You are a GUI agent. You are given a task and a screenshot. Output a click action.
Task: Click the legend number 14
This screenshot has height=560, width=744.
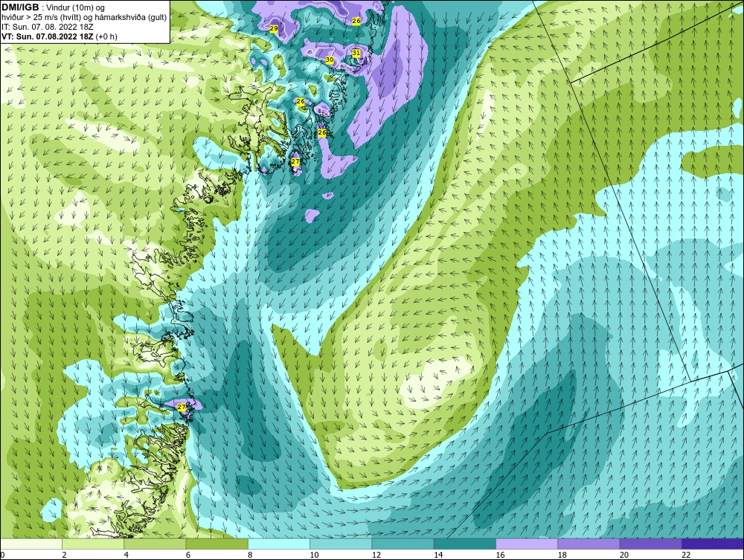pyautogui.click(x=438, y=556)
